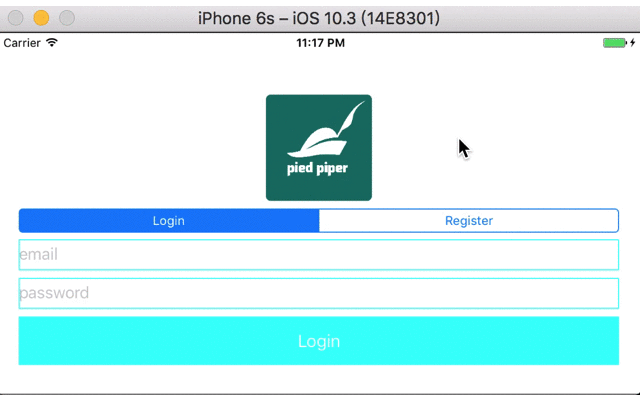Click the "pied piper" text inside logo

click(318, 168)
